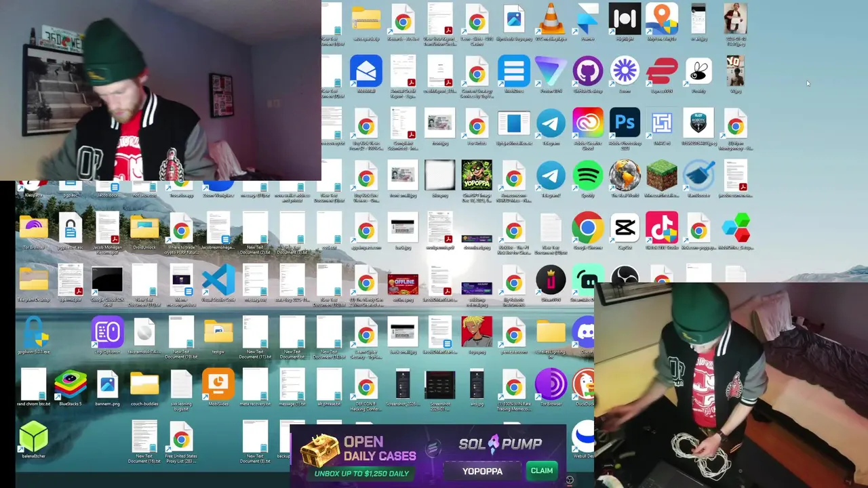
Task: Open the Where to trade crypto Chrome shortcut
Action: point(181,228)
